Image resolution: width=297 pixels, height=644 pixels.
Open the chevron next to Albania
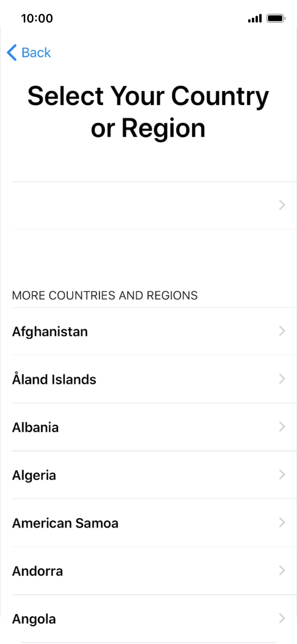pos(282,427)
